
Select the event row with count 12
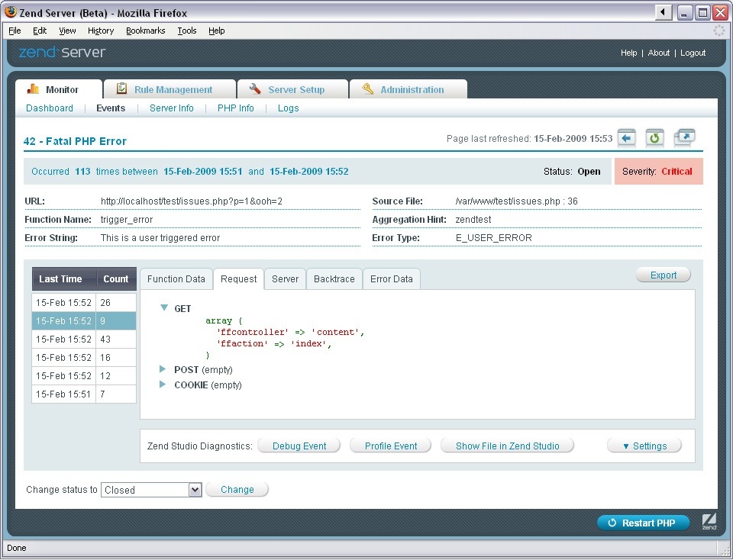84,375
